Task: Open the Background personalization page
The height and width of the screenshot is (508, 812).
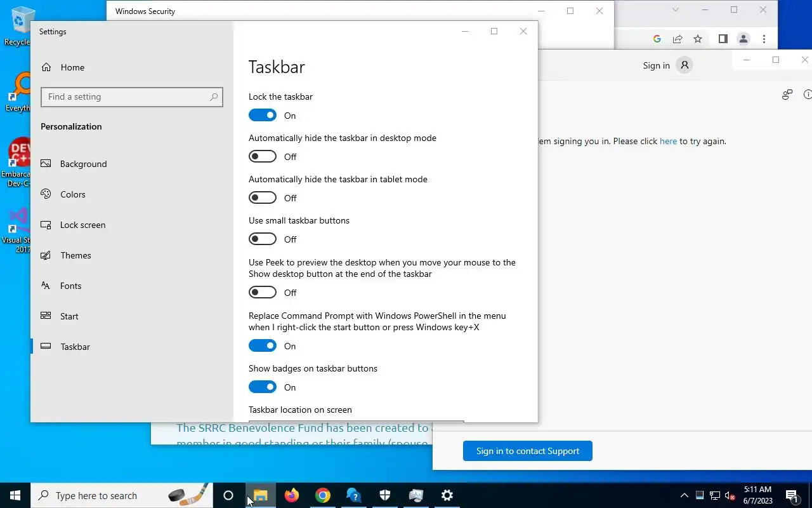Action: [132, 164]
